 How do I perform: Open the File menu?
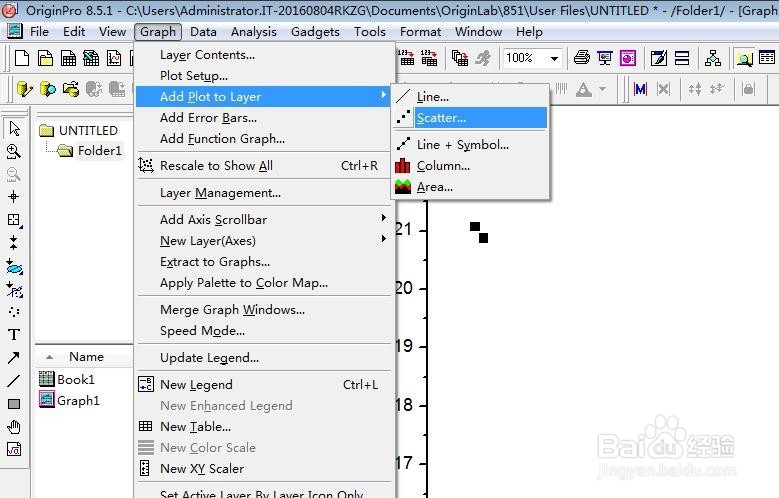click(x=39, y=32)
